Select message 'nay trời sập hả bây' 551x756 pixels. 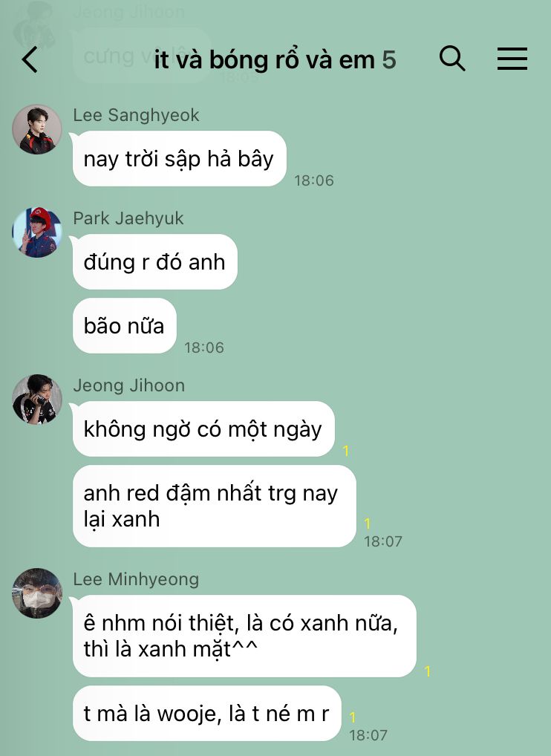coord(179,159)
